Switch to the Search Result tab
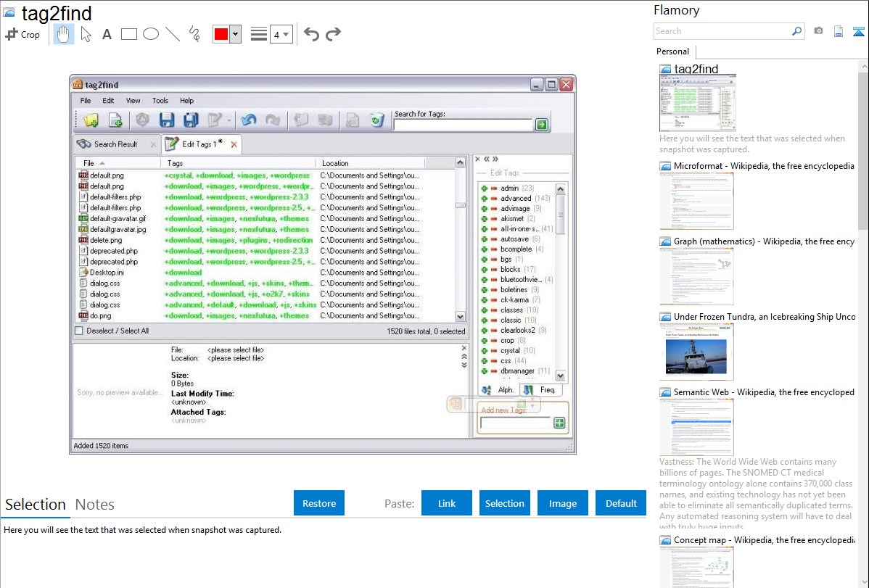Image resolution: width=869 pixels, height=588 pixels. click(x=116, y=144)
